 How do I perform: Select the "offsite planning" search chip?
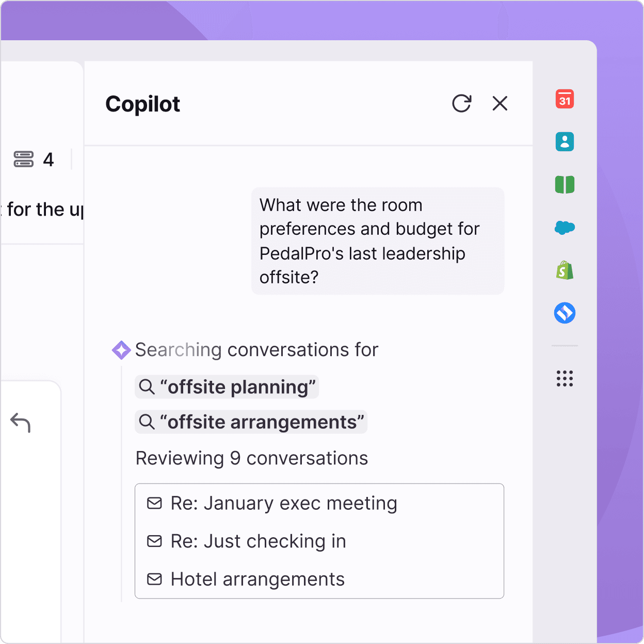(227, 387)
